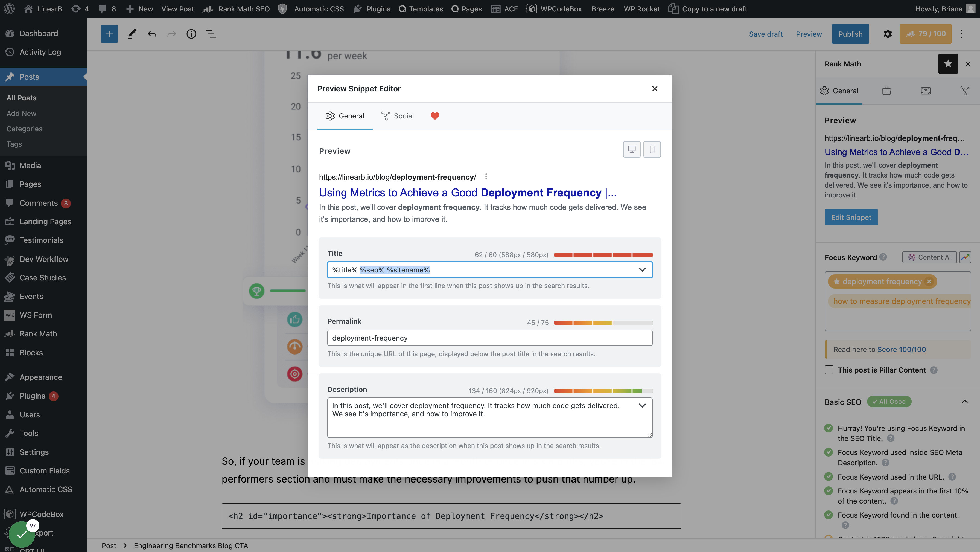Remove deployment frequency keyword tag
The height and width of the screenshot is (552, 980).
click(x=929, y=281)
